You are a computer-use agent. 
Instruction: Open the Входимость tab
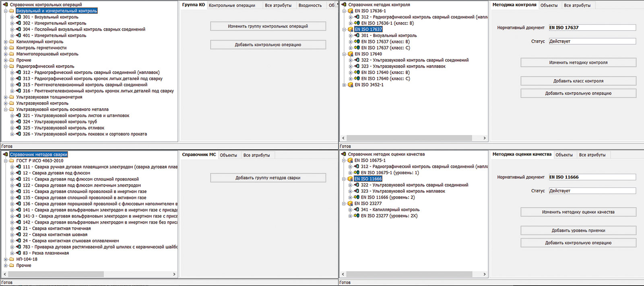[310, 5]
